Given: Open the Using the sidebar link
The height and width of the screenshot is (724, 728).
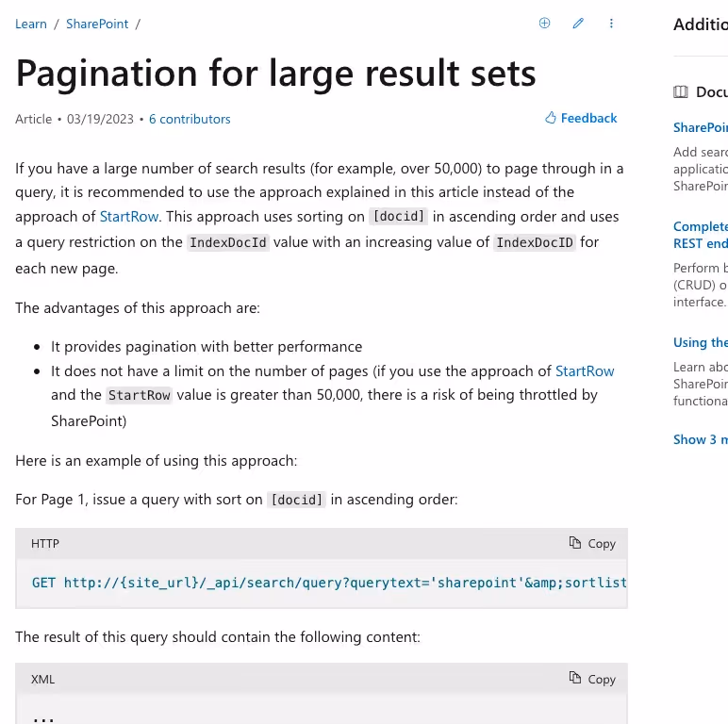Looking at the screenshot, I should (701, 342).
